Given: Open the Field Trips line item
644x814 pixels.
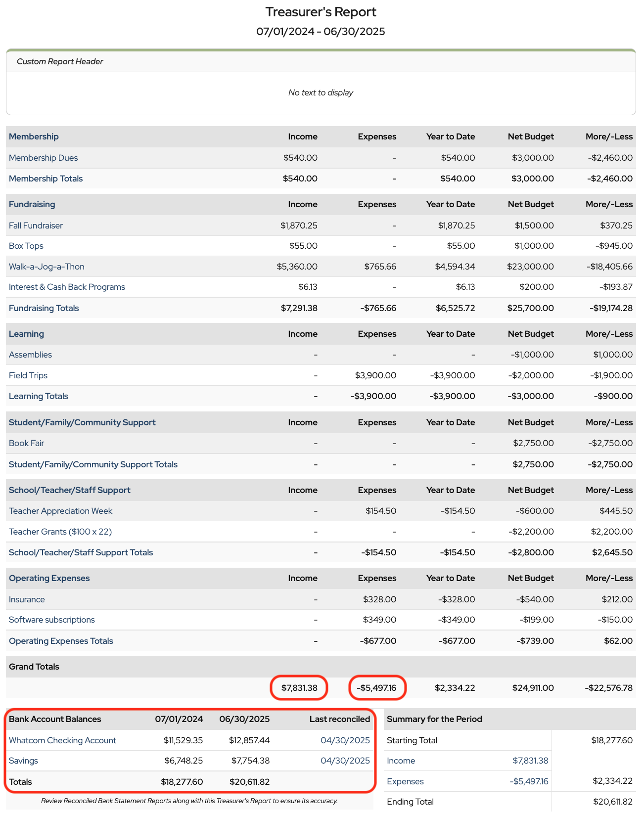Looking at the screenshot, I should click(28, 375).
